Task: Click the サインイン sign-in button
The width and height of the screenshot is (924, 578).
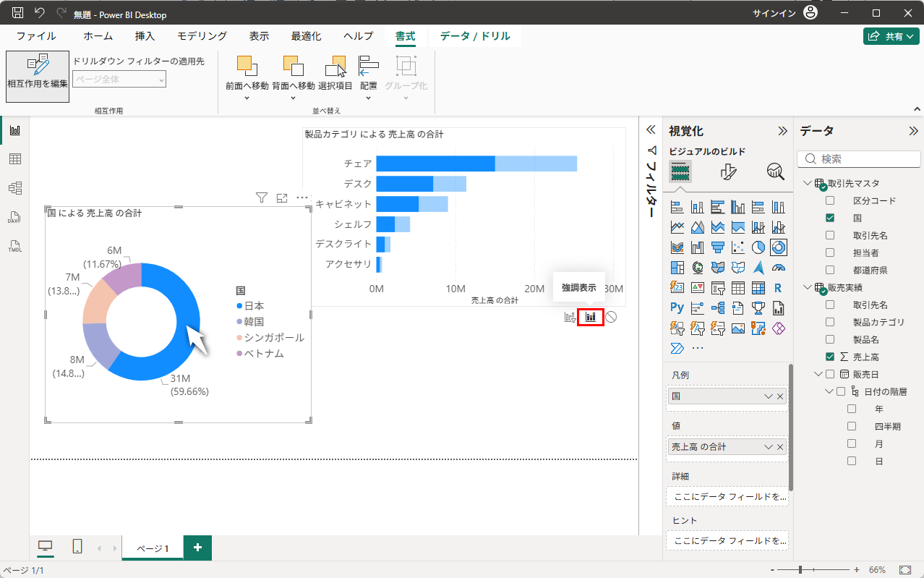Action: (784, 13)
